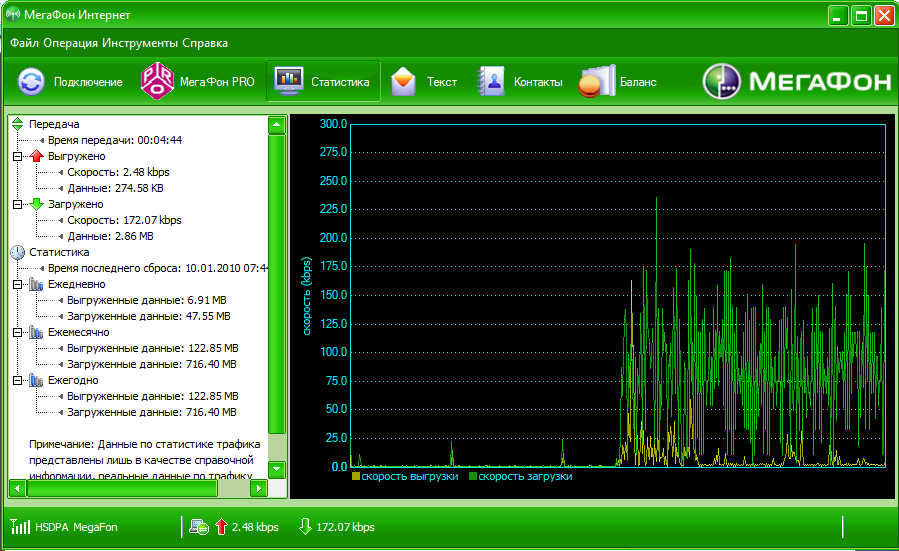Collapse the Ежегодно tree node

coord(18,381)
